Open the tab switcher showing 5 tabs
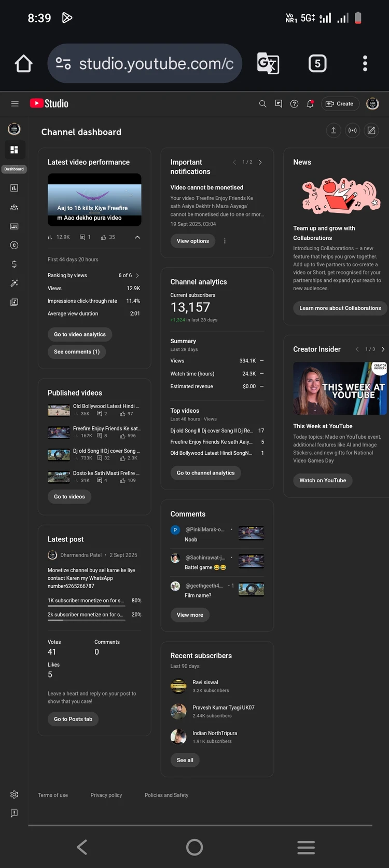The width and height of the screenshot is (389, 868). pos(317,63)
